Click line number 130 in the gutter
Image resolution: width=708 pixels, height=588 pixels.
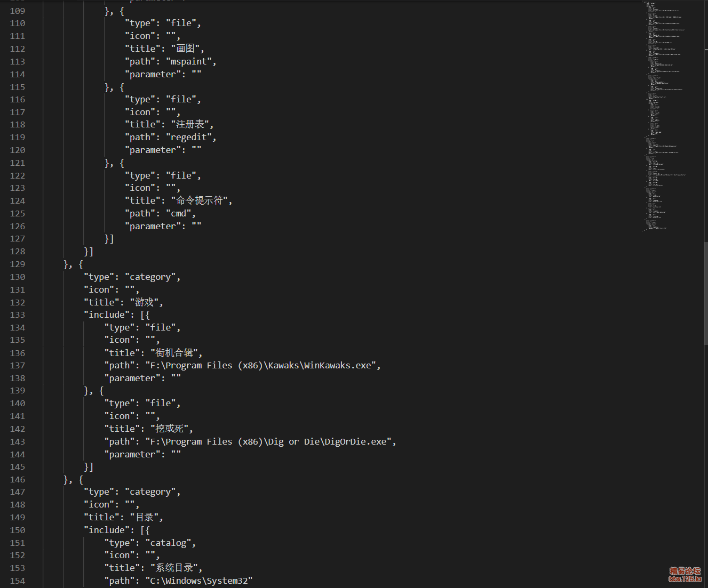click(x=18, y=277)
